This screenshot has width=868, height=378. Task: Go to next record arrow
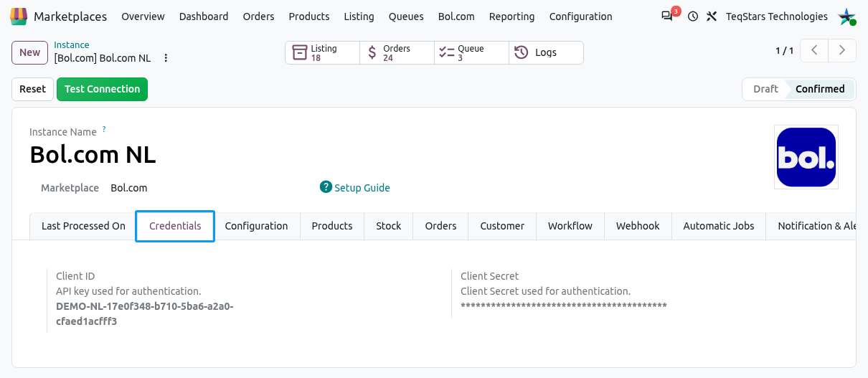842,50
